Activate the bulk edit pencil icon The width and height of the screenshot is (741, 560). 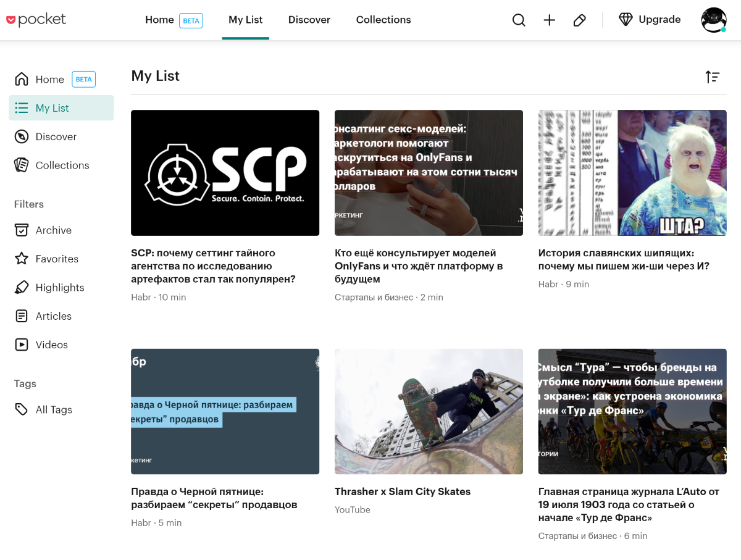pyautogui.click(x=579, y=20)
